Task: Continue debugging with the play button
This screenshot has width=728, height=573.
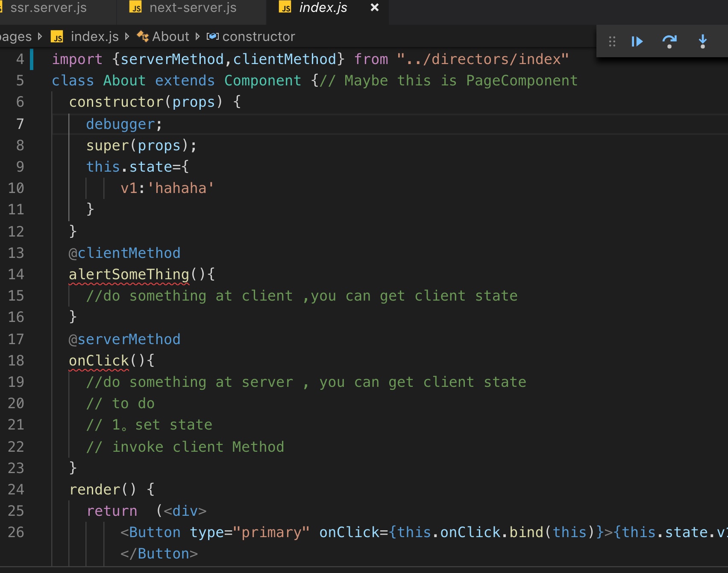Action: click(637, 41)
